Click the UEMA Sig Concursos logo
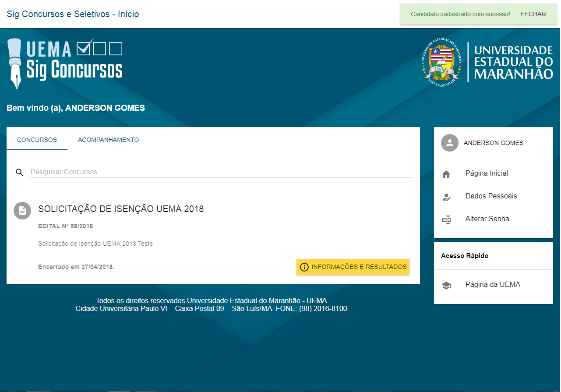Viewport: 561px width, 392px height. [x=65, y=64]
